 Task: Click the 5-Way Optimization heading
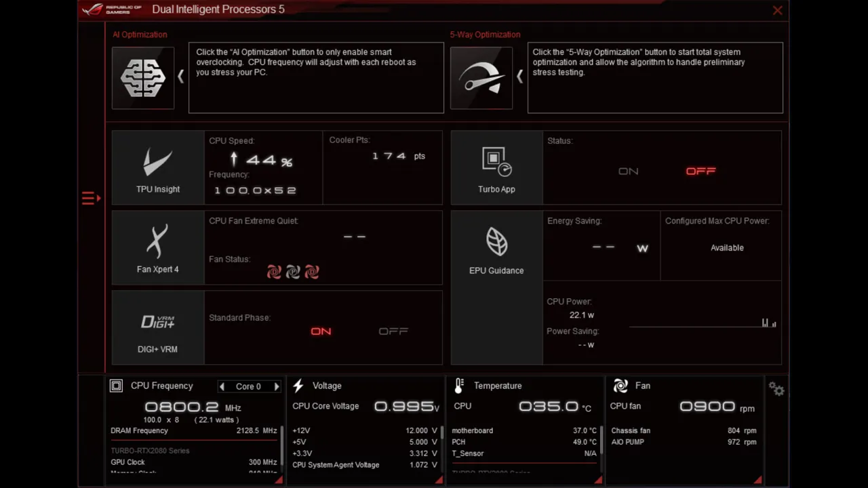(x=485, y=35)
